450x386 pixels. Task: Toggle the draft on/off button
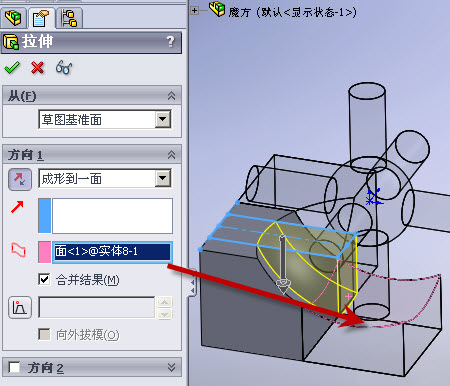point(20,307)
